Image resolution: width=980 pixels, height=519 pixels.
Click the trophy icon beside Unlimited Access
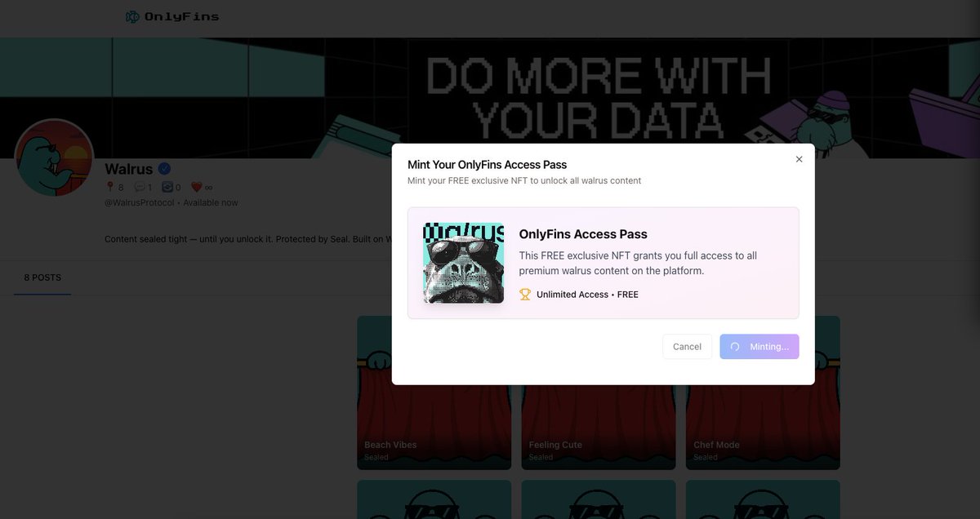(x=525, y=295)
